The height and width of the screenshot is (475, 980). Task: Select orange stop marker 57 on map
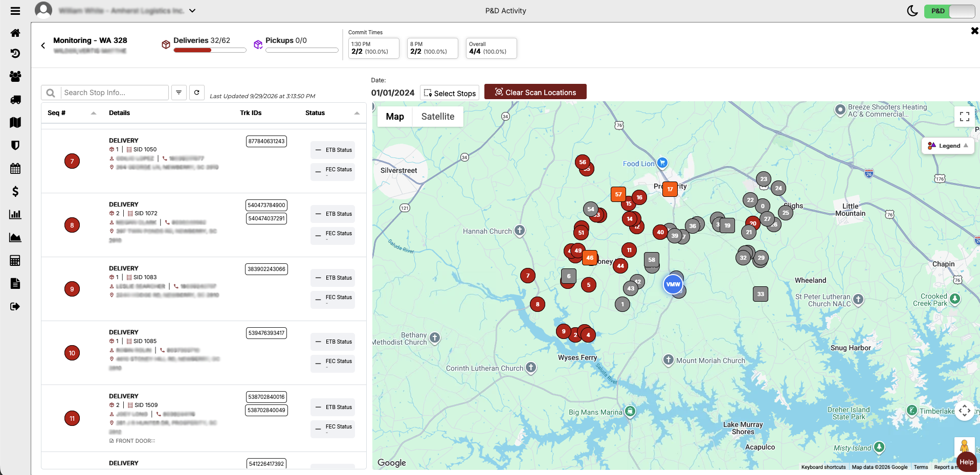point(618,194)
